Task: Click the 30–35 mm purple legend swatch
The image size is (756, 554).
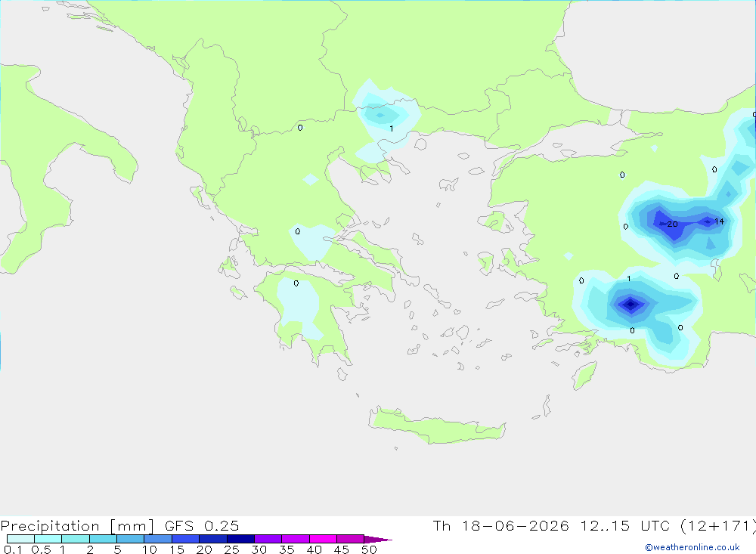Action: (x=268, y=539)
